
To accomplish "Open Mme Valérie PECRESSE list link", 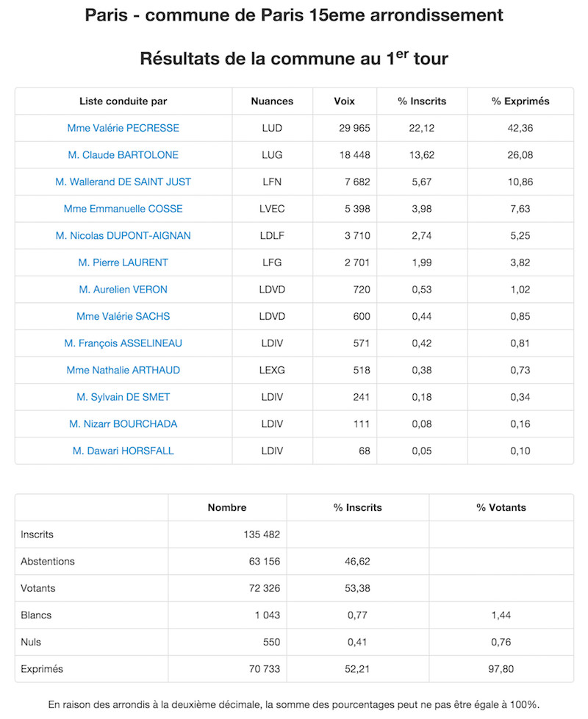I will [x=123, y=128].
